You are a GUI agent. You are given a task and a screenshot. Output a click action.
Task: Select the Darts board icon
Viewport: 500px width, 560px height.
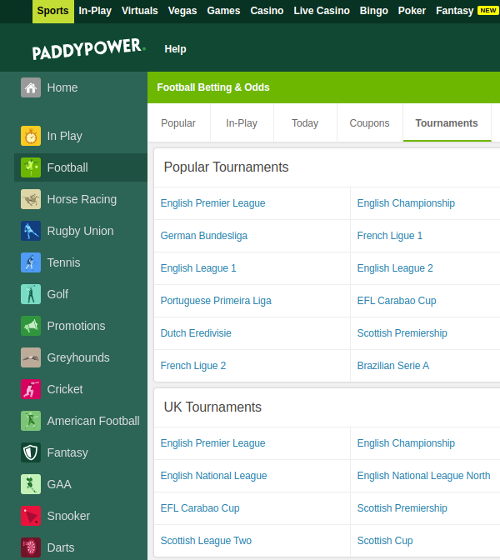pos(31,548)
